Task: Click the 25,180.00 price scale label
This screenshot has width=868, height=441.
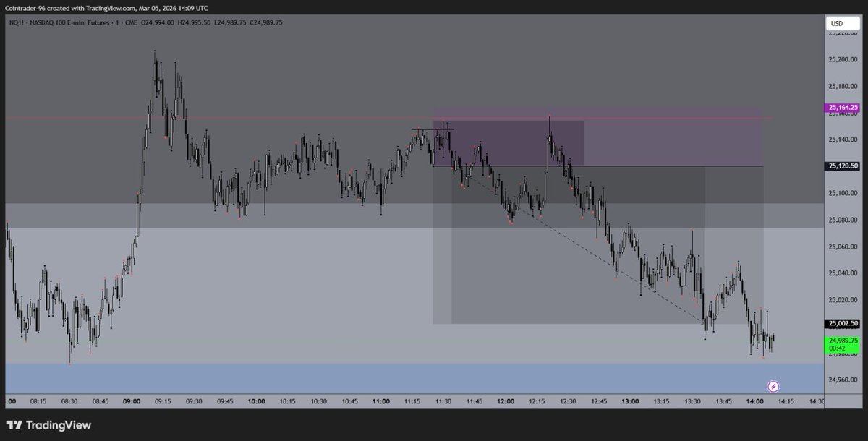Action: tap(842, 87)
